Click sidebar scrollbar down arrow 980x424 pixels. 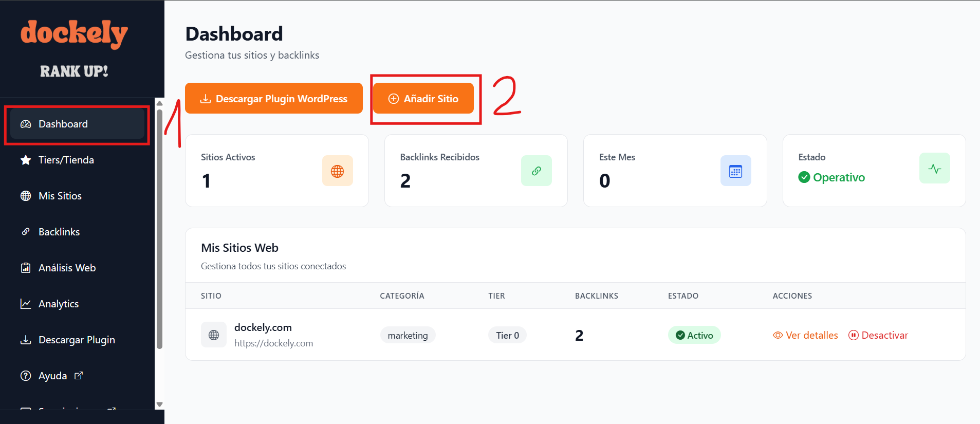pyautogui.click(x=159, y=404)
